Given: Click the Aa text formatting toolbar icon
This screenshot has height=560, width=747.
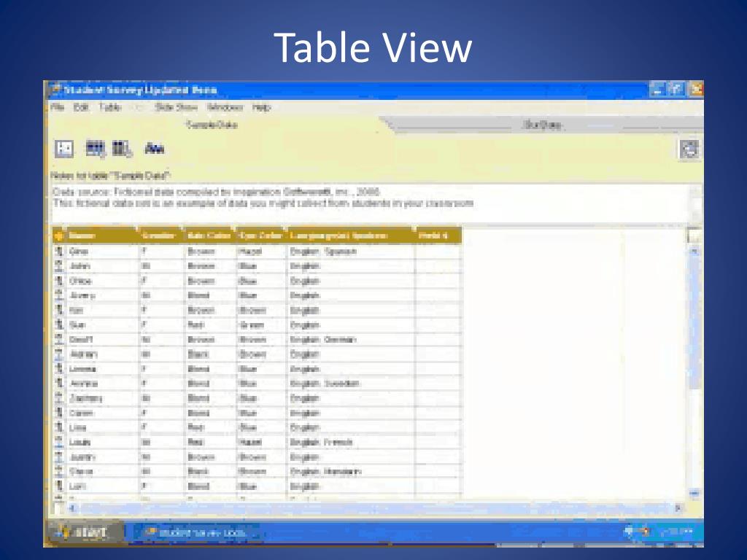Looking at the screenshot, I should coord(155,149).
